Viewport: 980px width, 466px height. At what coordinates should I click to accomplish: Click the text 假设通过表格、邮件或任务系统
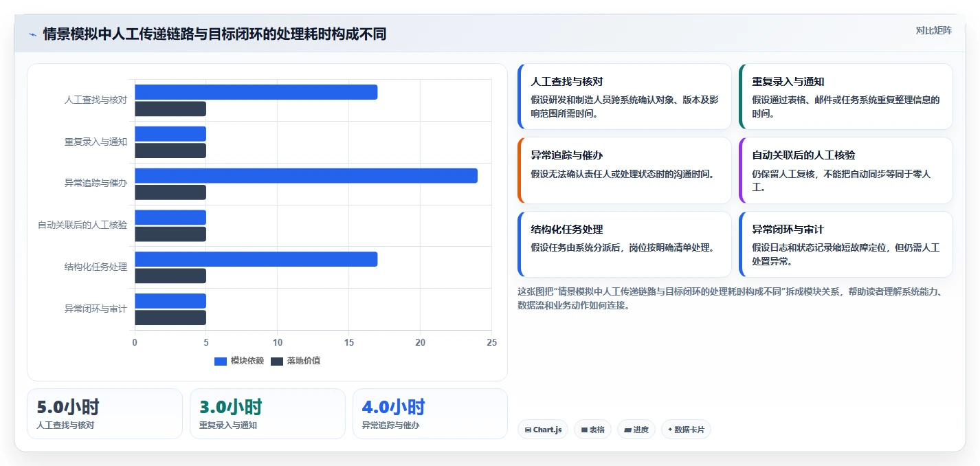846,107
